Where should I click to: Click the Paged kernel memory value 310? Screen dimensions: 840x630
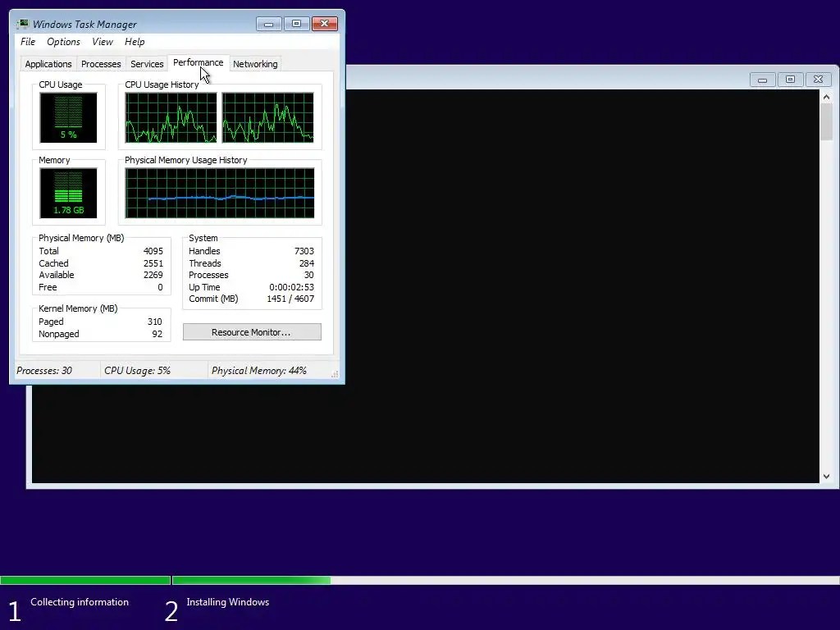click(155, 322)
